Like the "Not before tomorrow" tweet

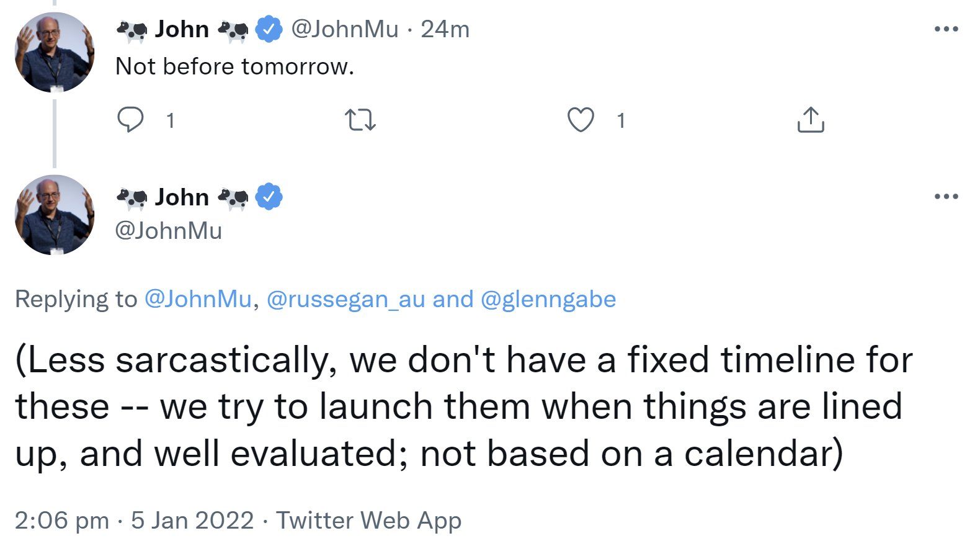pyautogui.click(x=581, y=119)
